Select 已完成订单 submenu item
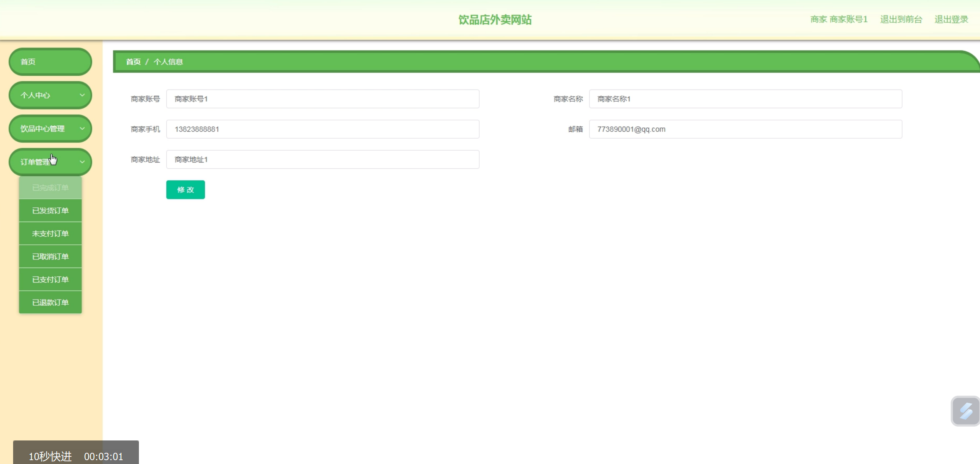 (x=50, y=188)
